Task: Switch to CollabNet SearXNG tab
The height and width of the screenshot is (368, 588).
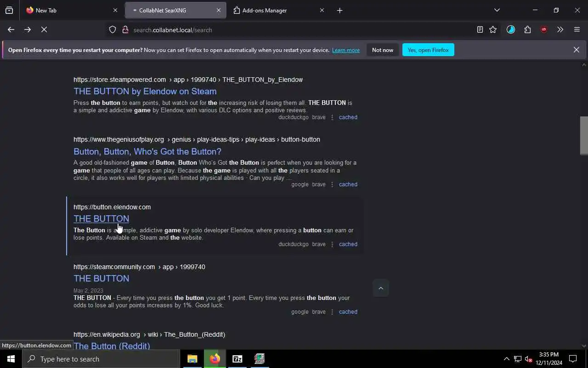Action: coord(175,10)
